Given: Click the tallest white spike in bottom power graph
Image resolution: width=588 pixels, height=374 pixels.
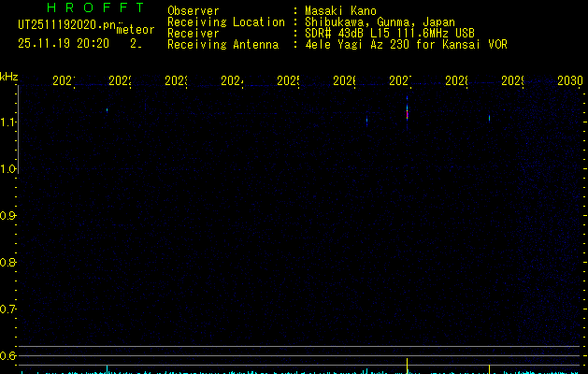Looking at the screenshot, I should pos(408,364).
